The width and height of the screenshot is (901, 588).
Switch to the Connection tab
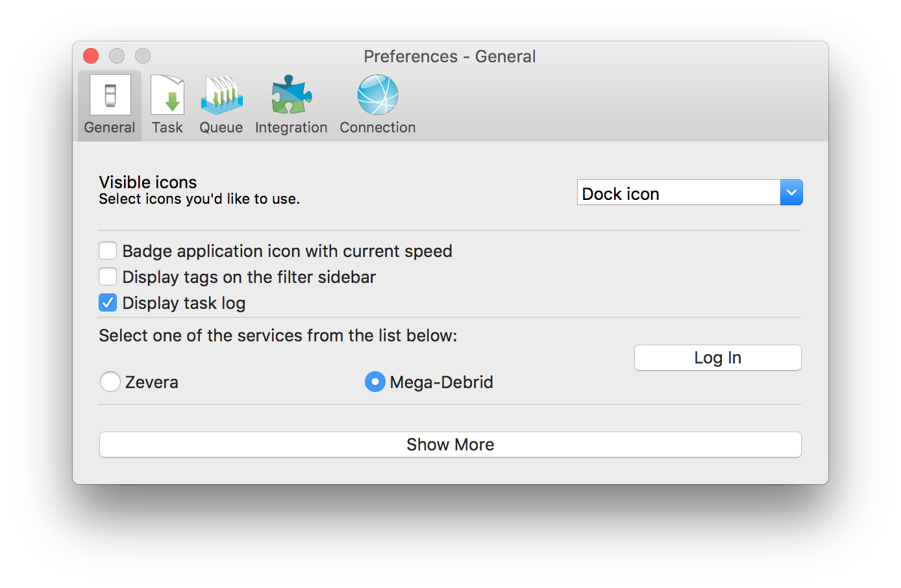[x=377, y=104]
